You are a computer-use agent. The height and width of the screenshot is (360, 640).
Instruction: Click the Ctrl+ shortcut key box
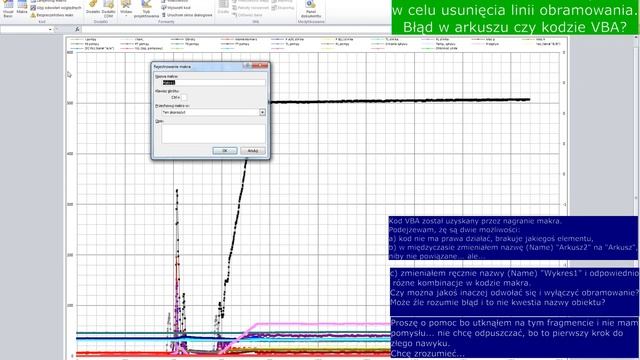pyautogui.click(x=184, y=98)
